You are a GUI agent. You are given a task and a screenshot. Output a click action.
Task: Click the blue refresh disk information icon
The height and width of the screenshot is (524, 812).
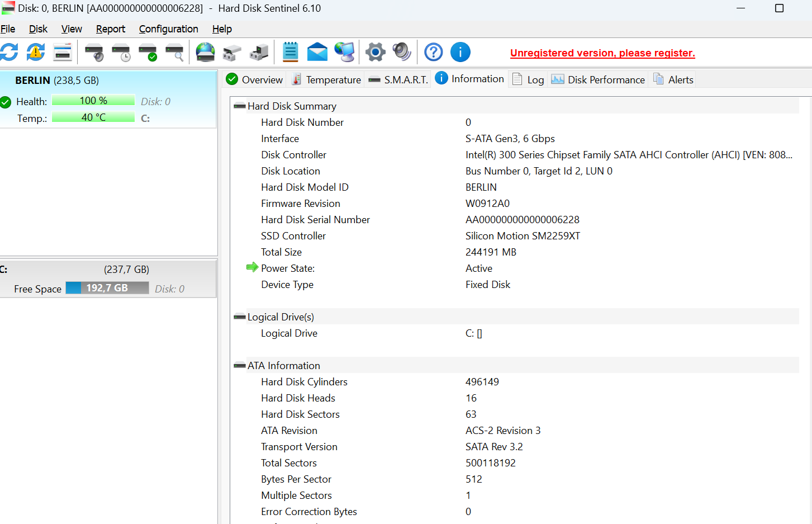click(x=9, y=52)
